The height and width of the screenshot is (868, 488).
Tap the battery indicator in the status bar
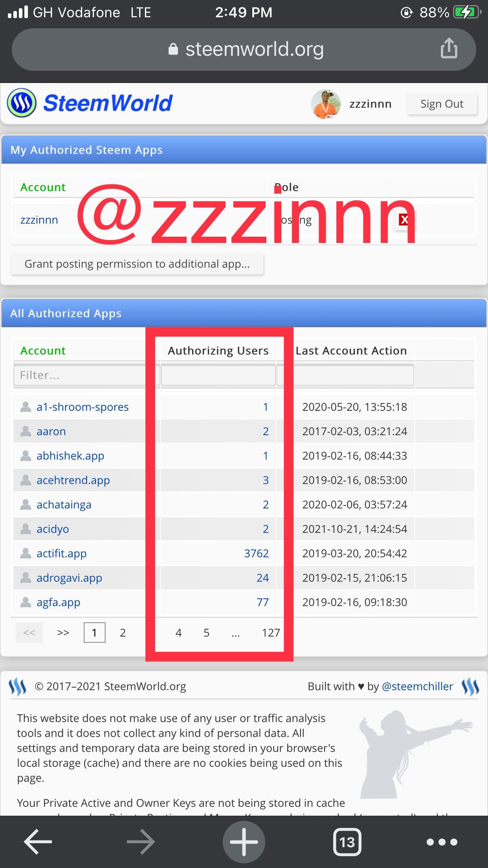[467, 12]
